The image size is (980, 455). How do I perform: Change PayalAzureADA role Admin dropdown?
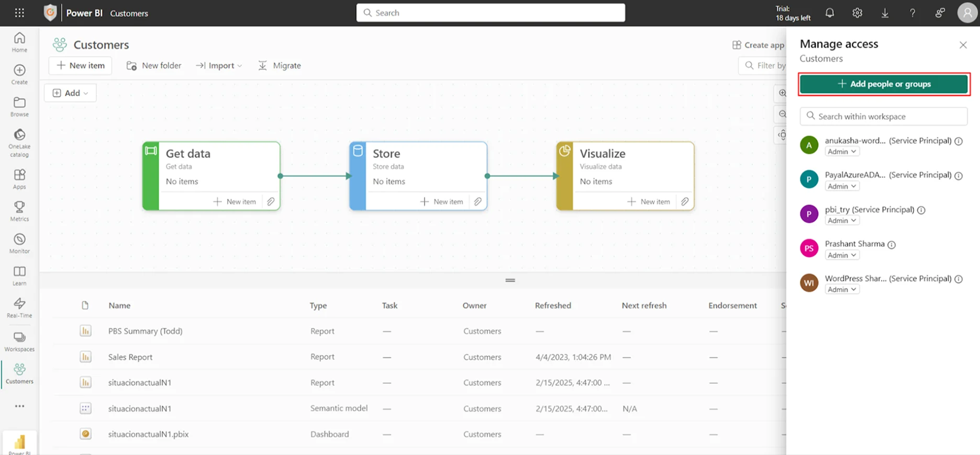[842, 186]
